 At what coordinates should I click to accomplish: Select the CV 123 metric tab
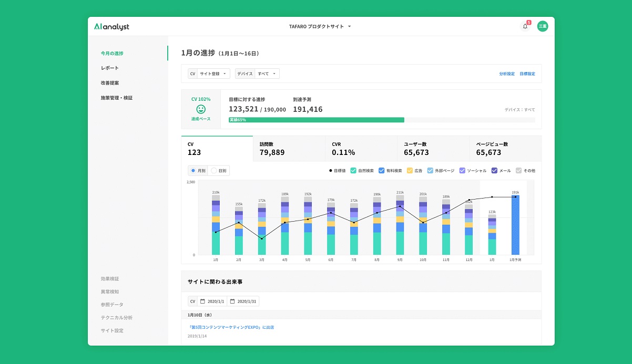(217, 149)
